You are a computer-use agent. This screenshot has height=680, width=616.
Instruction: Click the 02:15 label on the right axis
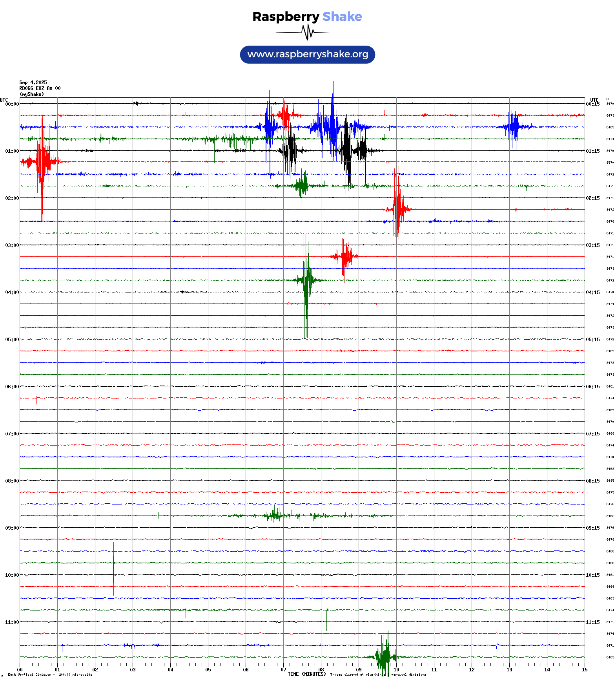592,198
